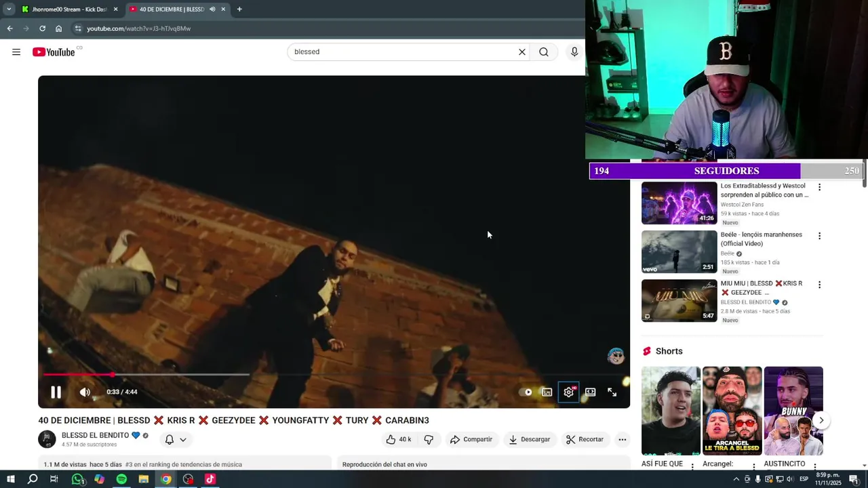Open the browser home page button

(x=58, y=28)
